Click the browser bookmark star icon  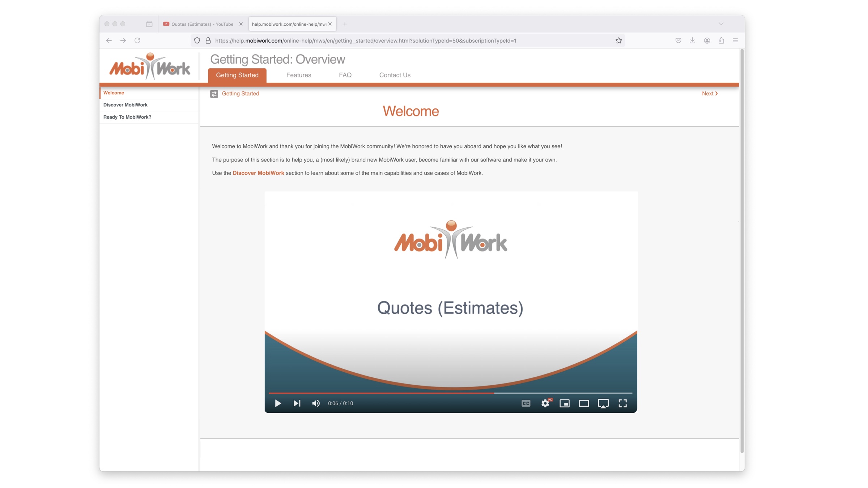[620, 40]
